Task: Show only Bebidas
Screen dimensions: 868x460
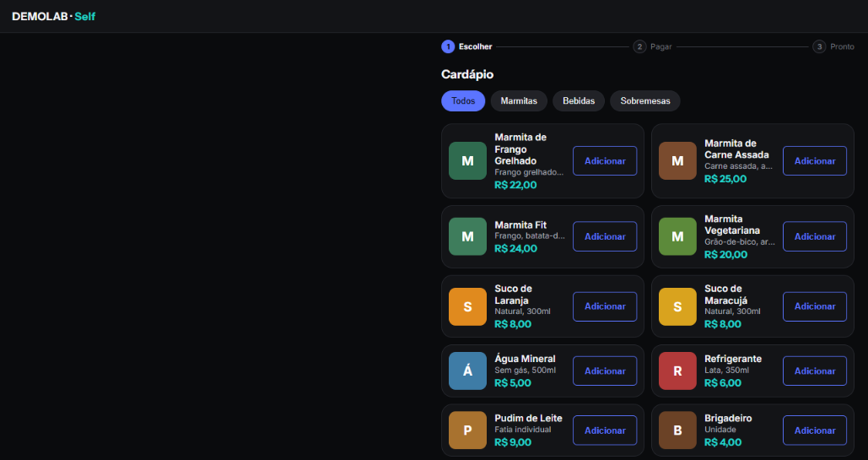Action: click(579, 101)
